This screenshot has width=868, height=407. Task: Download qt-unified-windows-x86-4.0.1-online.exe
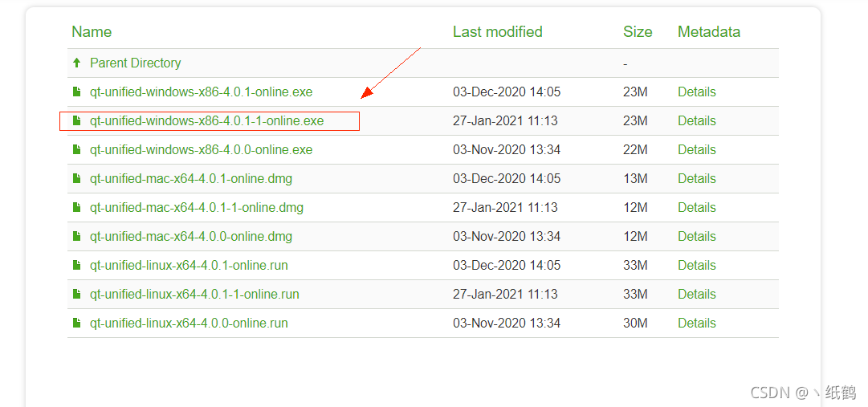pyautogui.click(x=201, y=92)
